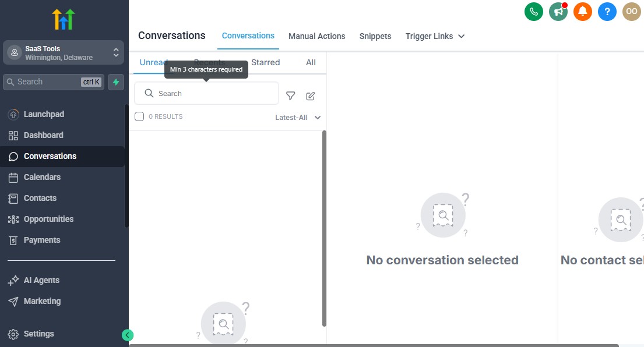Click the Payments sidebar icon
The image size is (644, 347).
(x=13, y=240)
